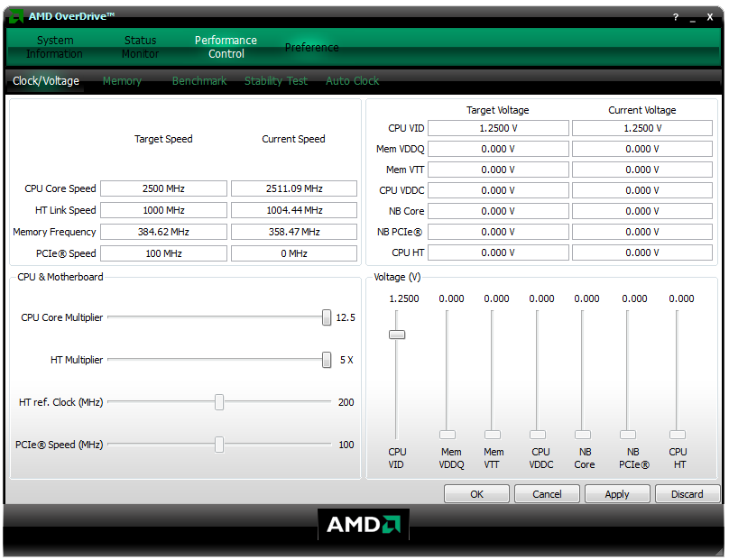Click the HT Multiplier slider handle
The height and width of the screenshot is (560, 729).
[327, 360]
